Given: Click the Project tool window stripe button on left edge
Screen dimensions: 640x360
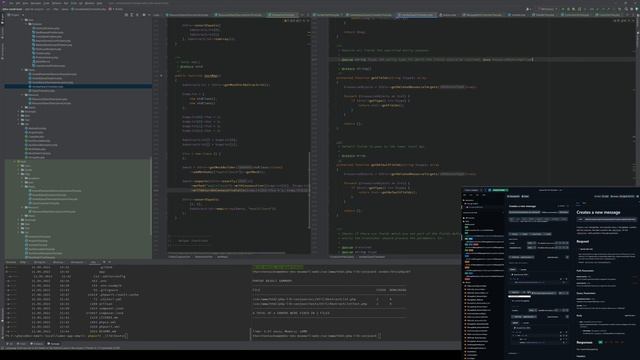Looking at the screenshot, I should pos(2,20).
